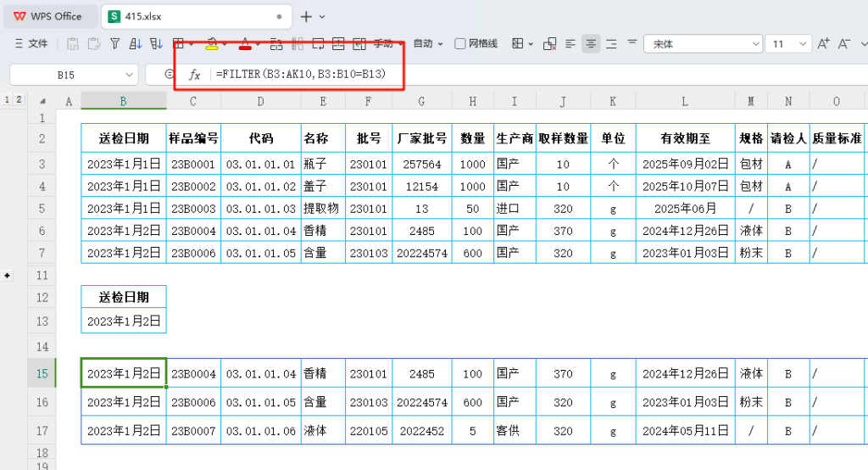Click the 进口 cell in row 5
The width and height of the screenshot is (868, 470).
pos(515,209)
